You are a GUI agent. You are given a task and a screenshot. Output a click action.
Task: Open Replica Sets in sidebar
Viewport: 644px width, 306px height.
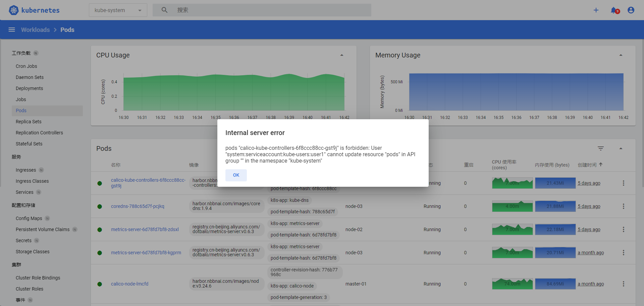pyautogui.click(x=29, y=122)
